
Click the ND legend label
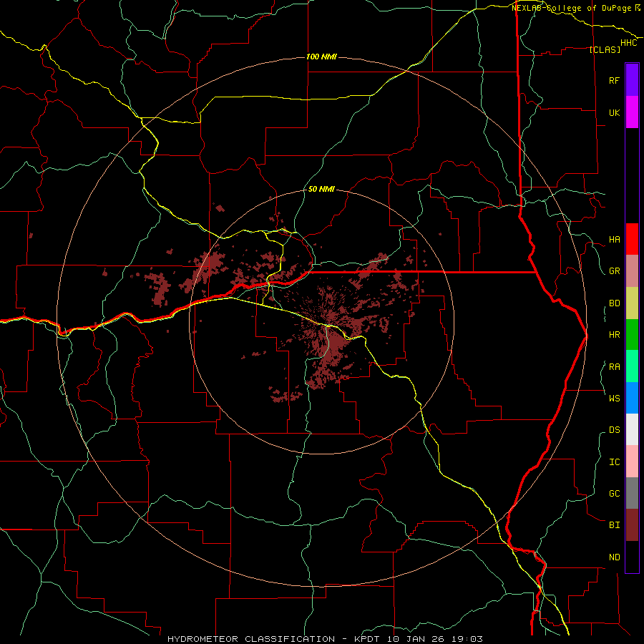(x=614, y=557)
